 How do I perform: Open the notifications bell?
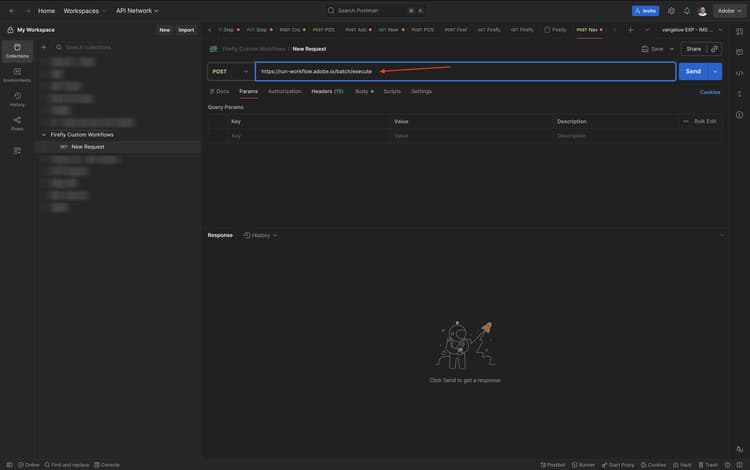(x=686, y=11)
